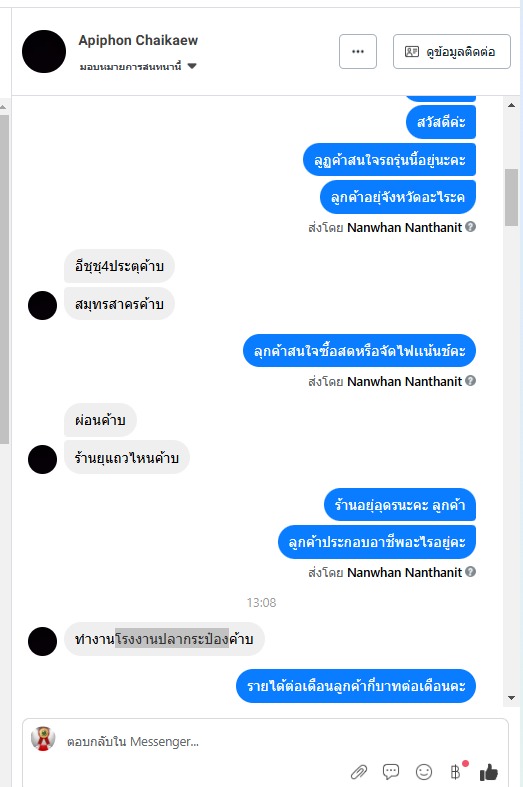Click chat scrollbar up arrow
Image resolution: width=523 pixels, height=787 pixels.
[511, 105]
